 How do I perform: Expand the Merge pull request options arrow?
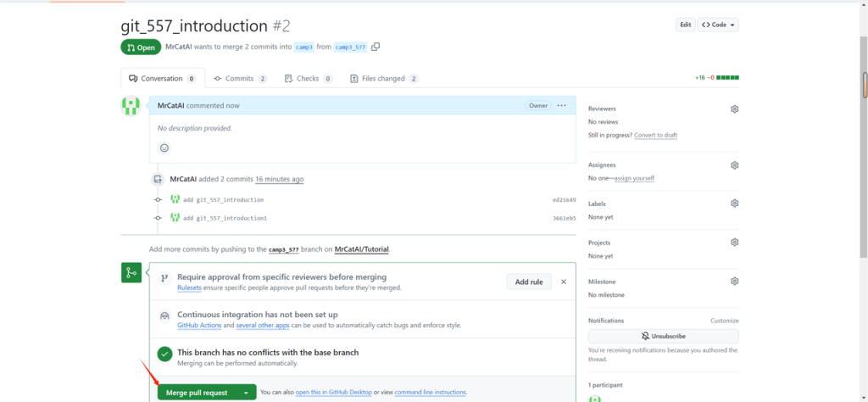click(x=246, y=393)
